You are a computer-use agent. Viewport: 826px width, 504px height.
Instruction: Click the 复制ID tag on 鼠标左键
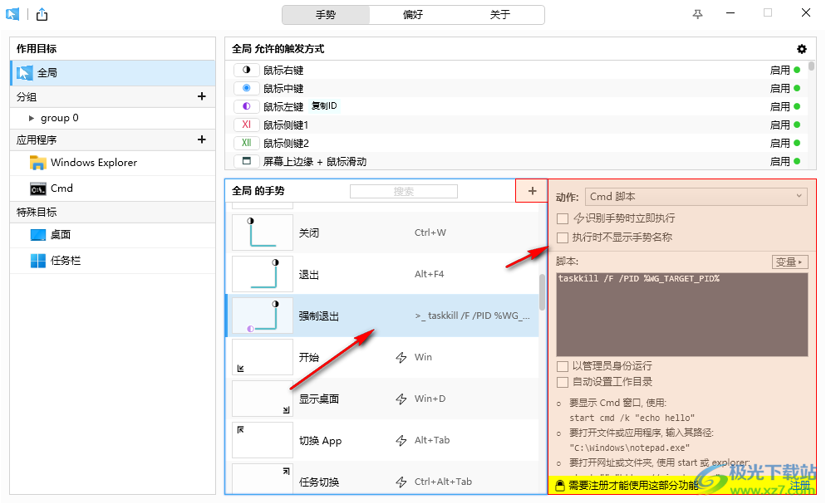[324, 105]
